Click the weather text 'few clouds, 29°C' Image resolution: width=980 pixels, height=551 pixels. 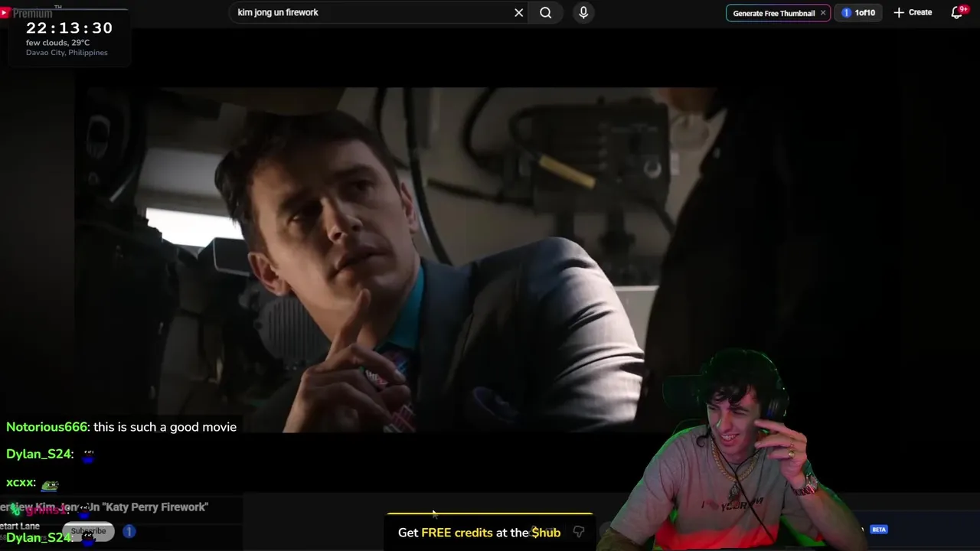click(x=58, y=43)
